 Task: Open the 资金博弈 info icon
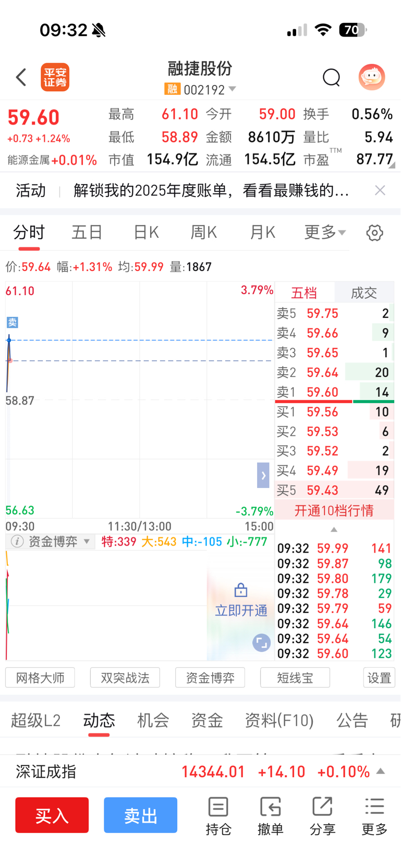17,542
